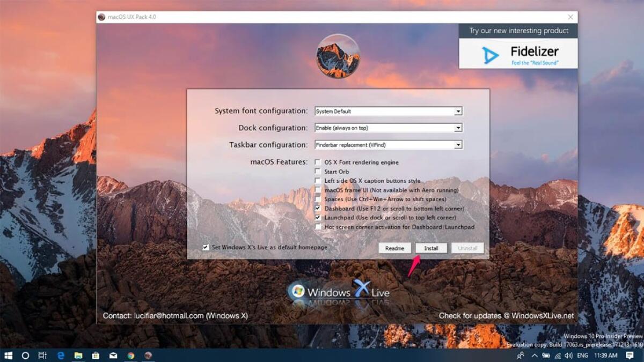Open the System font configuration dropdown
This screenshot has height=362, width=644.
(x=458, y=111)
